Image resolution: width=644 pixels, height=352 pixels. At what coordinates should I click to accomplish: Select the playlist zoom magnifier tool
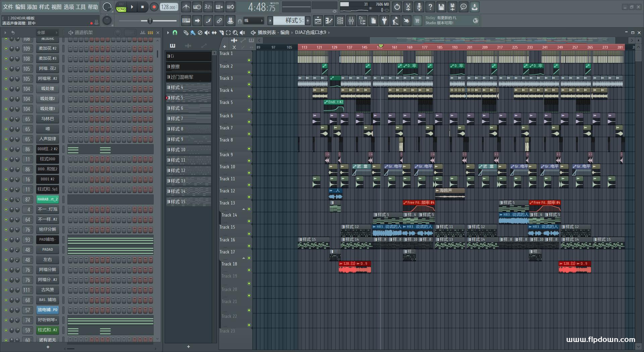[x=235, y=33]
